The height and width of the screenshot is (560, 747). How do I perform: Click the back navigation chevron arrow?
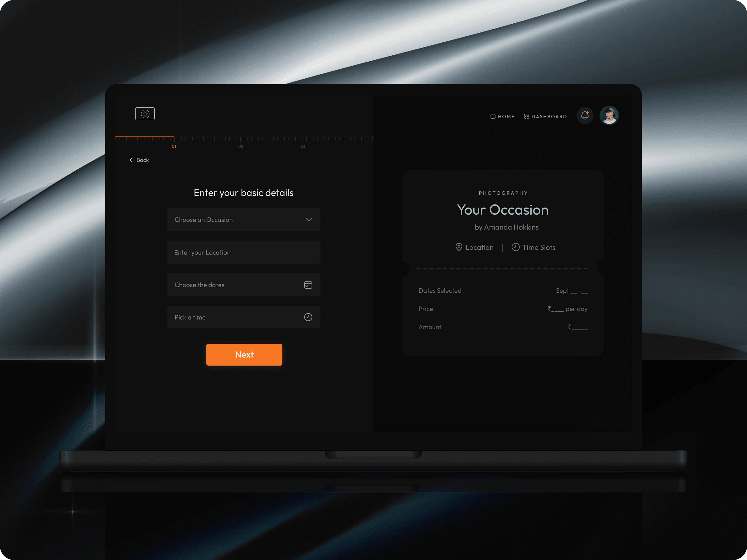[x=131, y=160]
